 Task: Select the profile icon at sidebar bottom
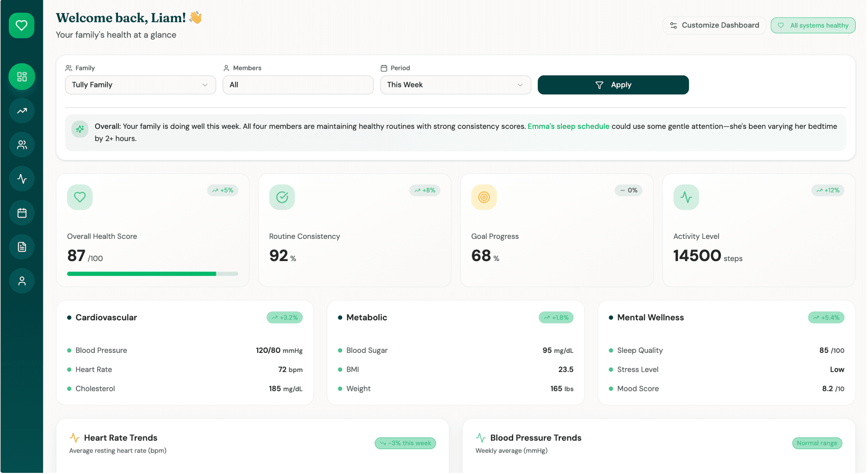[x=21, y=281]
